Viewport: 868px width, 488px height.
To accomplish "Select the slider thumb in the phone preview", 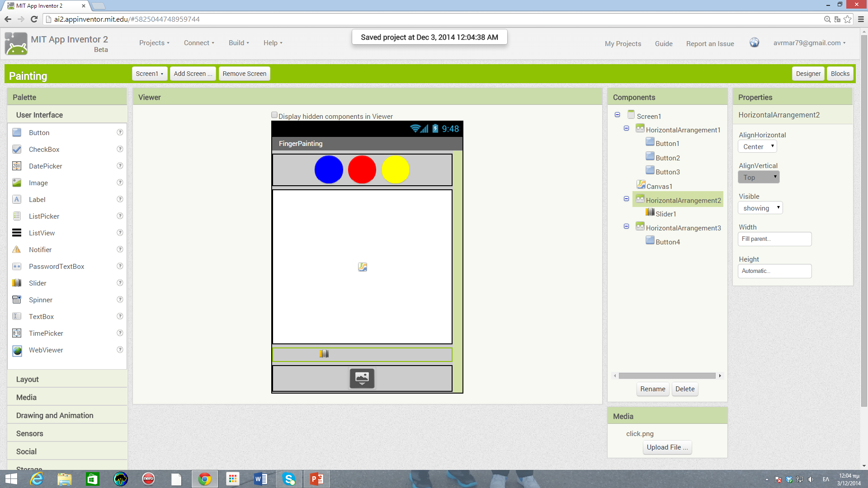I will tap(324, 354).
